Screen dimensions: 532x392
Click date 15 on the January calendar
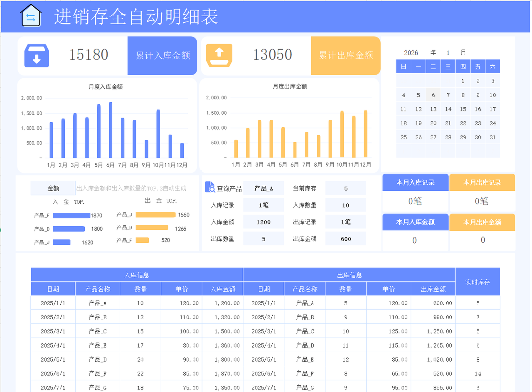463,109
